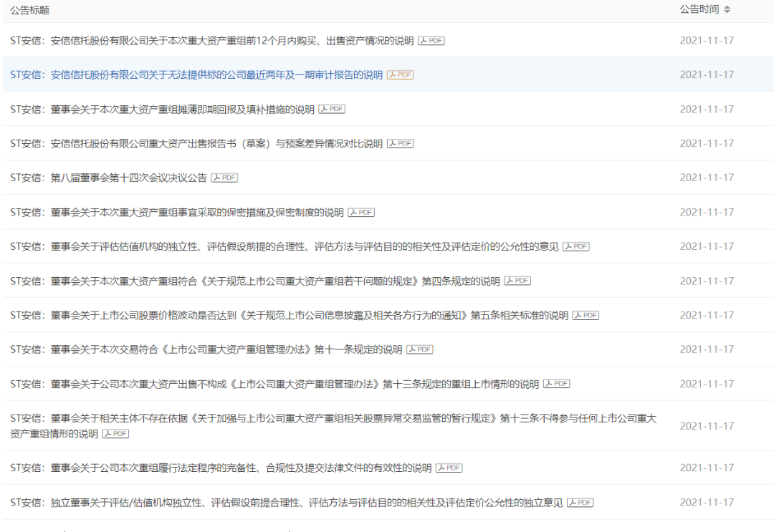
Task: Click the 公告时间 column header text
Action: 699,10
